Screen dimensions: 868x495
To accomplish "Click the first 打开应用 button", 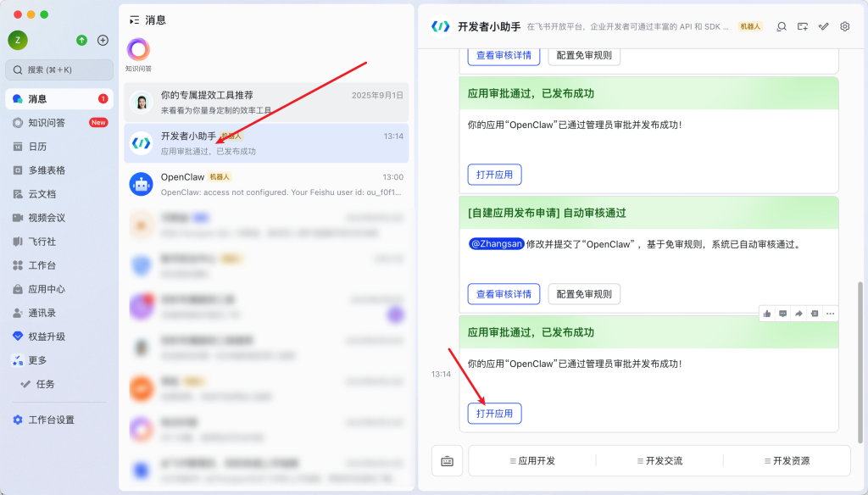I will [x=494, y=175].
